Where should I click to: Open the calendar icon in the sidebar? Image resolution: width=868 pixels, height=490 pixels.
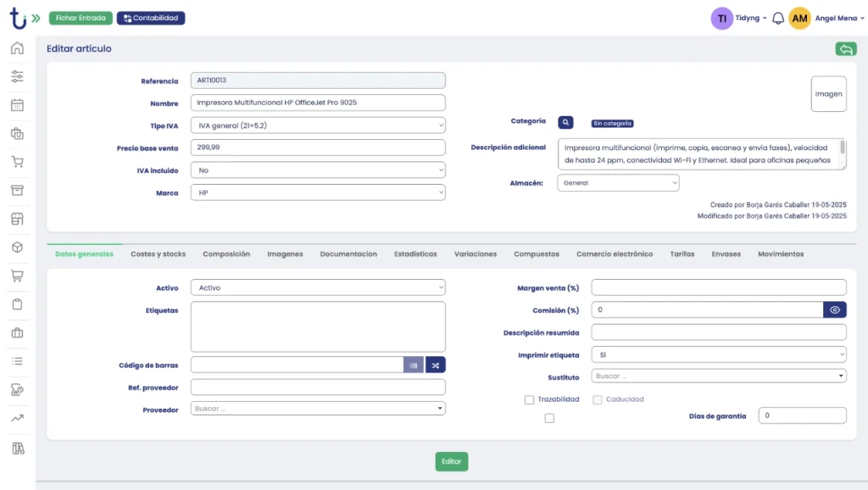(x=17, y=105)
